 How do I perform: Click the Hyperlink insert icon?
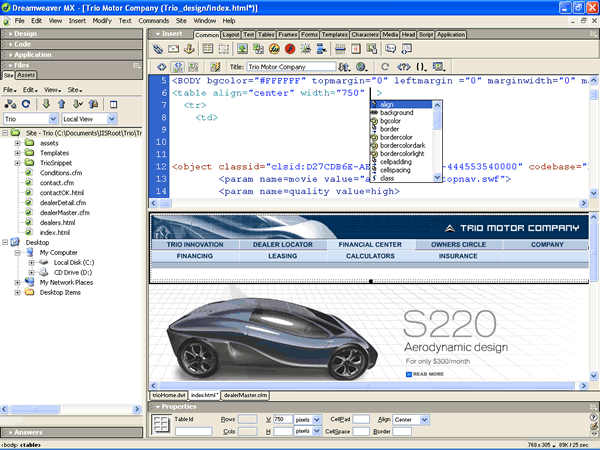[x=158, y=49]
